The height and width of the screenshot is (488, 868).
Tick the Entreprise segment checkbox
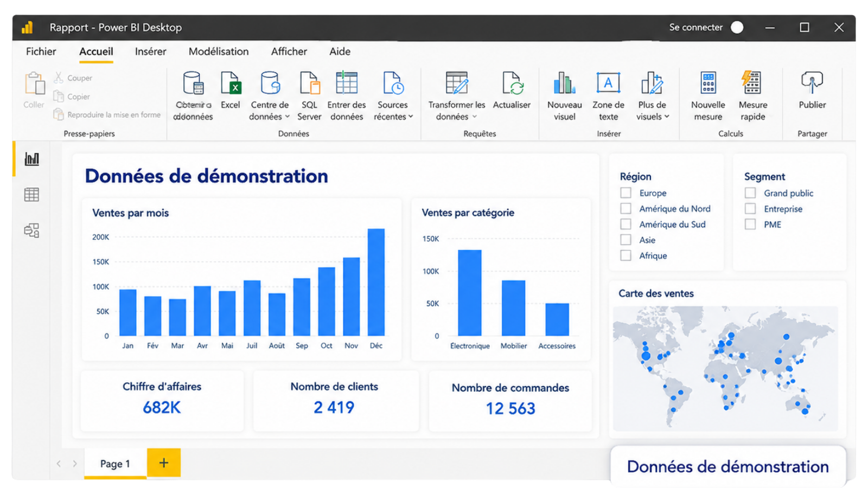750,208
